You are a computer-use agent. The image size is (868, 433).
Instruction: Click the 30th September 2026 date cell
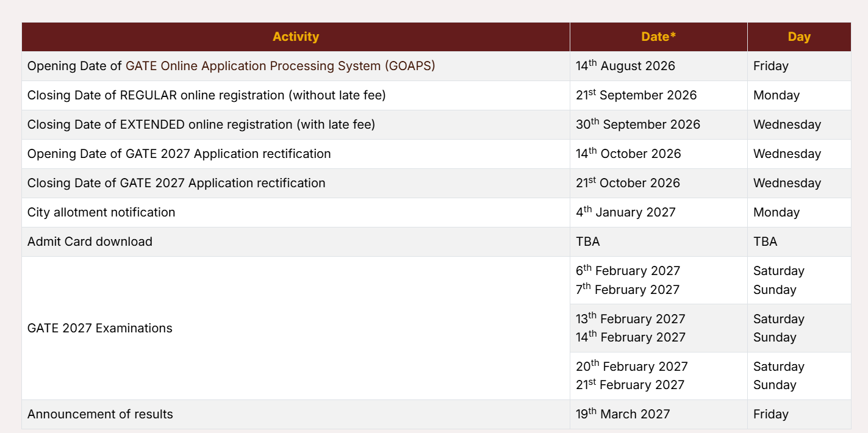(x=659, y=124)
